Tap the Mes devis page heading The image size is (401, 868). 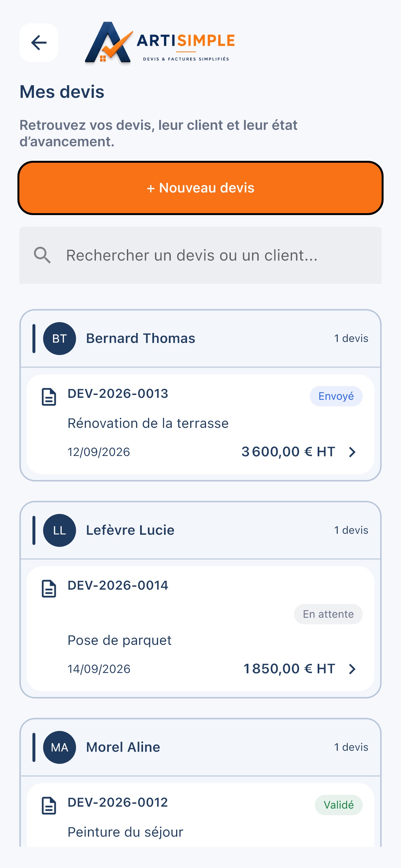62,92
